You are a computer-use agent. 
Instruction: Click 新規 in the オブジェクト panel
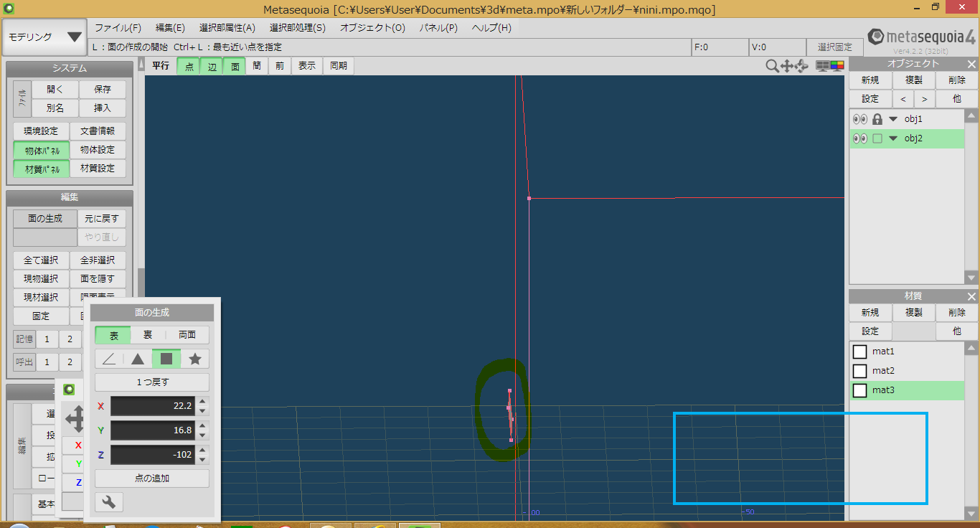870,80
